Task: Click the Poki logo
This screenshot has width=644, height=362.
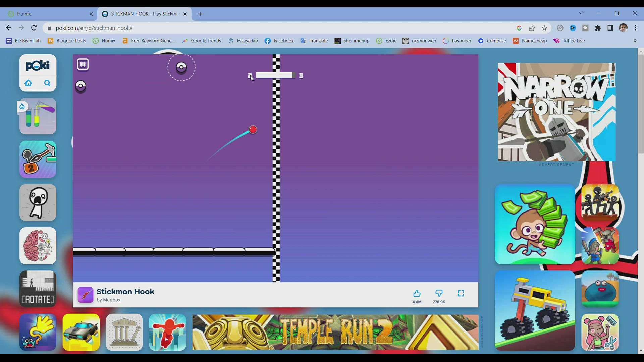Action: [x=38, y=65]
